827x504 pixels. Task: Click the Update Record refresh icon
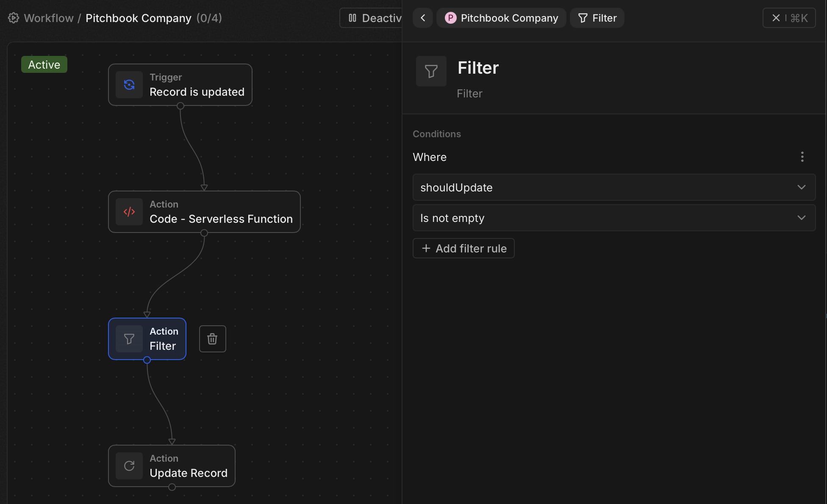[x=129, y=466]
